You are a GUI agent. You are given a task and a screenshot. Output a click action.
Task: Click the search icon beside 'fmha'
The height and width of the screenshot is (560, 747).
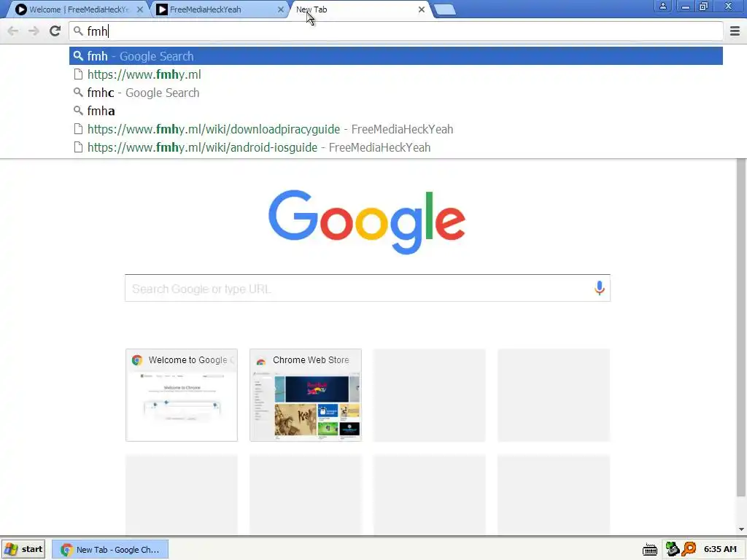(x=78, y=111)
